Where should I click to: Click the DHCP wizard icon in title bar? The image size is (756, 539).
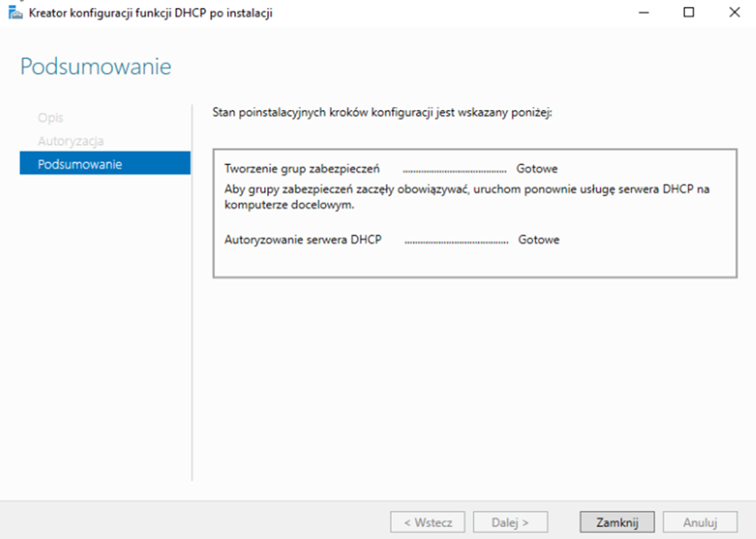coord(15,13)
